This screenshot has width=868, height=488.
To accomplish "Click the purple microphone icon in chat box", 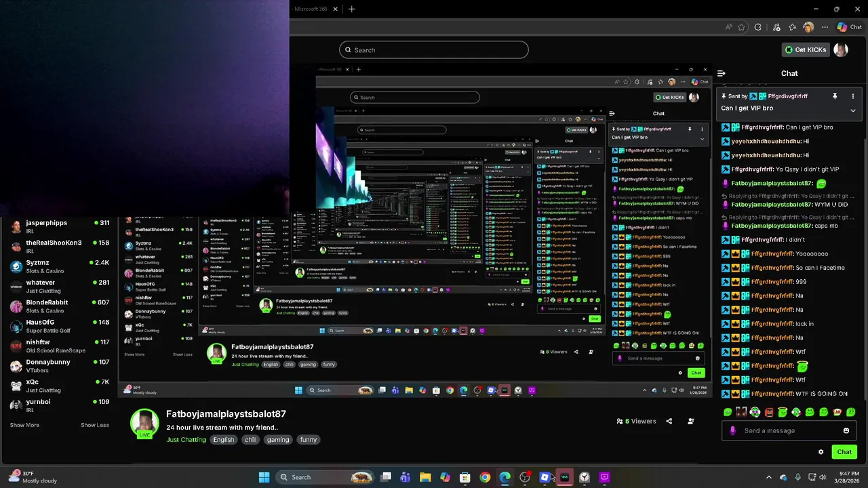I will (x=732, y=430).
